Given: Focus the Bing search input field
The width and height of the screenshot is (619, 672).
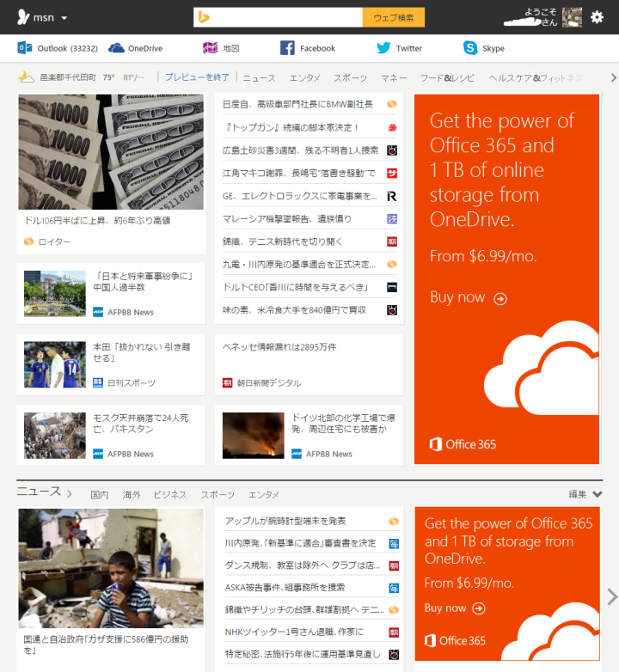Looking at the screenshot, I should coord(278,17).
